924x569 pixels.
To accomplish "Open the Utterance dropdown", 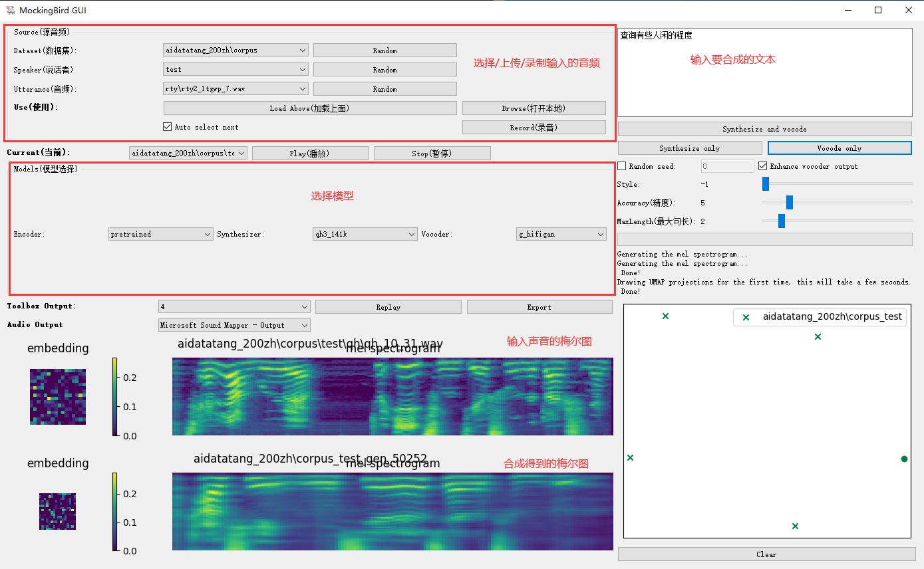I will point(235,88).
